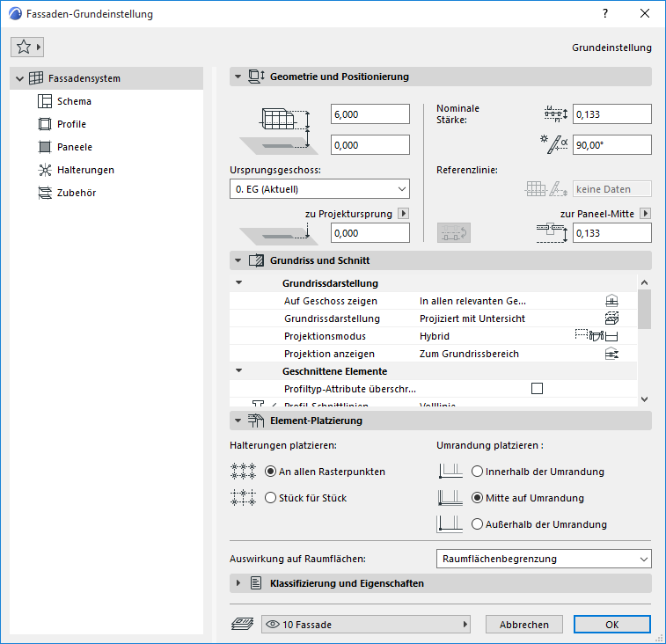
Task: Collapse the Grundrissdarstellung group
Action: coord(239,283)
